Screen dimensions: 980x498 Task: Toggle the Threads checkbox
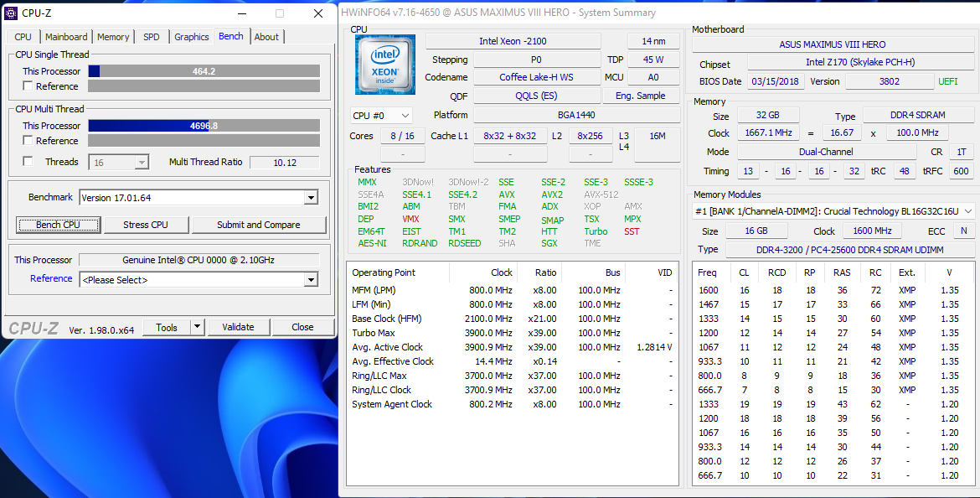pyautogui.click(x=28, y=162)
